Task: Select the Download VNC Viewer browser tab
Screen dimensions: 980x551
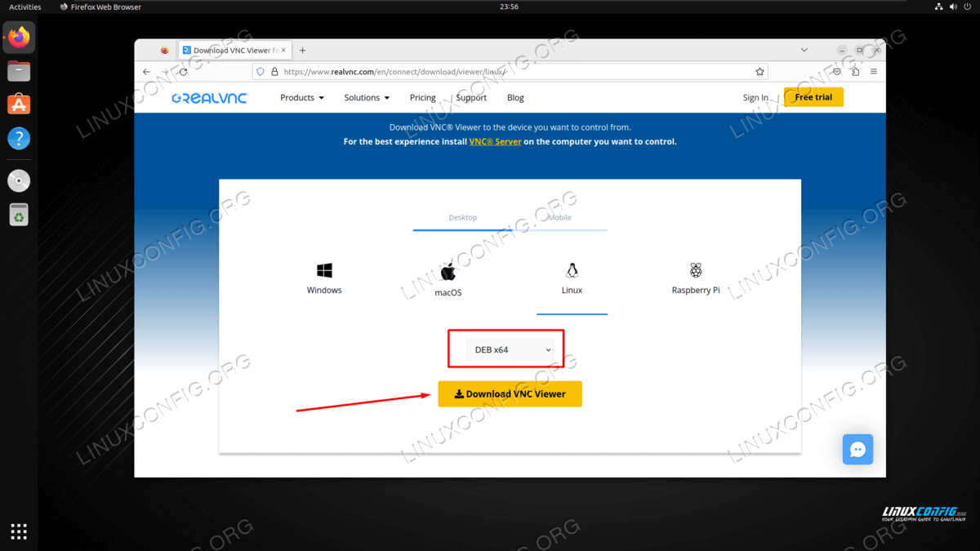Action: point(235,51)
